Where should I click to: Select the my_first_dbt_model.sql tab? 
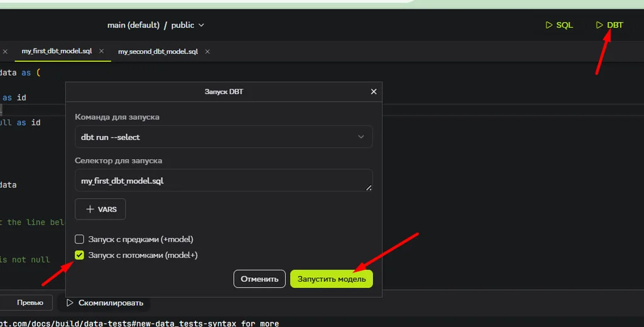[57, 51]
